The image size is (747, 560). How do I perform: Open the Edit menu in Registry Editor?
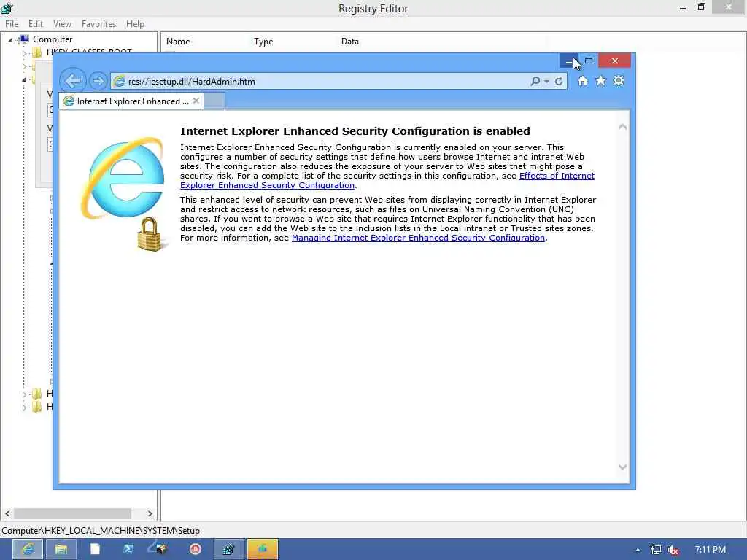point(35,24)
